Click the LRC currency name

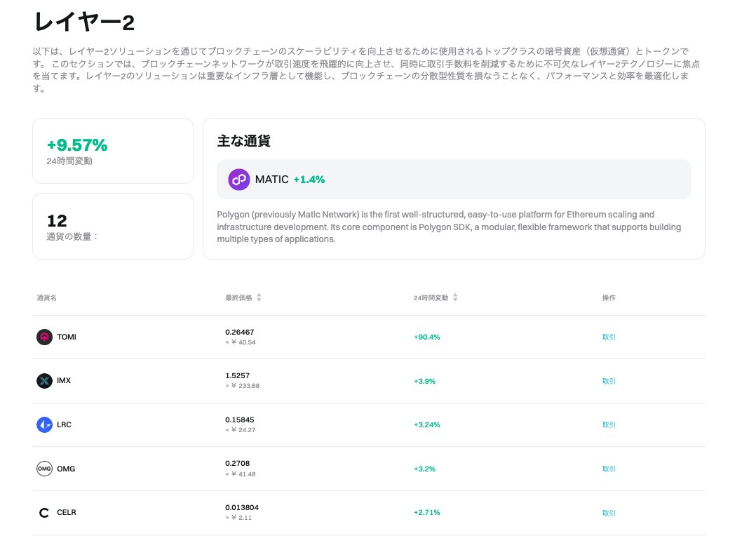click(x=64, y=424)
